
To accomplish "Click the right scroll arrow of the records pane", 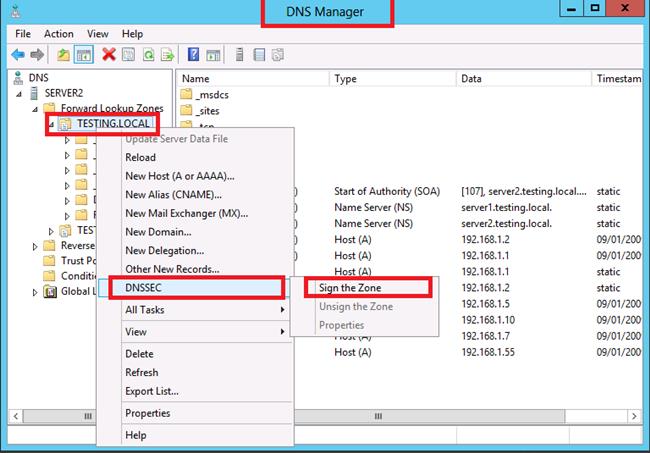I will 634,416.
